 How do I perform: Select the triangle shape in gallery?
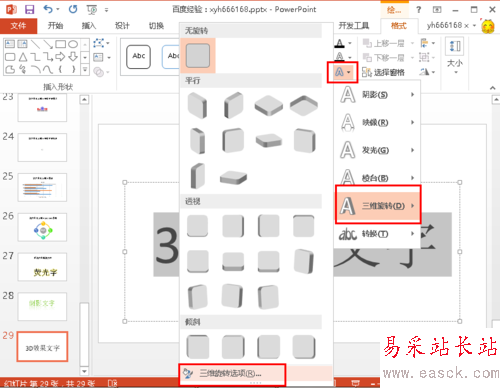click(x=23, y=57)
